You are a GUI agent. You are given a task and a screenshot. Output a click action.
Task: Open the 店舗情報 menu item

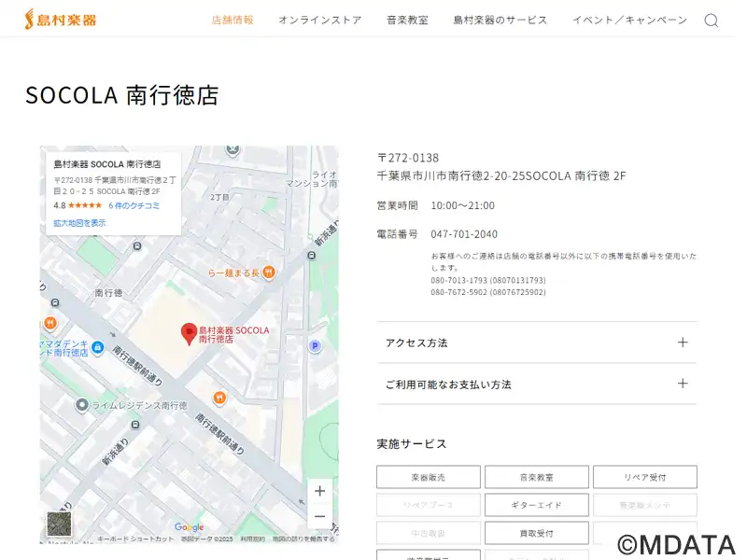tap(233, 21)
